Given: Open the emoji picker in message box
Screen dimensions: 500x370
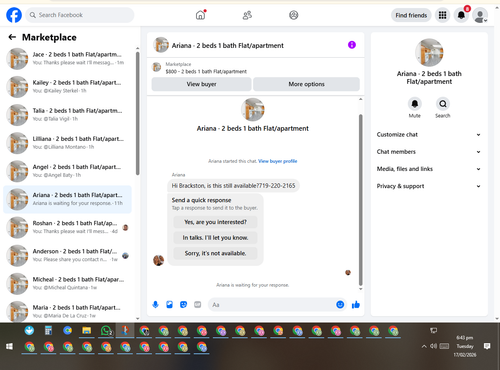Looking at the screenshot, I should click(340, 304).
